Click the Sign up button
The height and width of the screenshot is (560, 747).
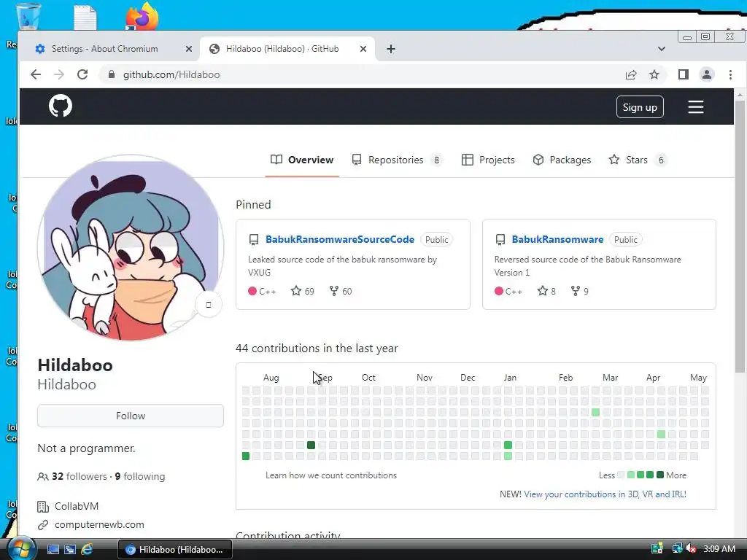click(x=640, y=107)
